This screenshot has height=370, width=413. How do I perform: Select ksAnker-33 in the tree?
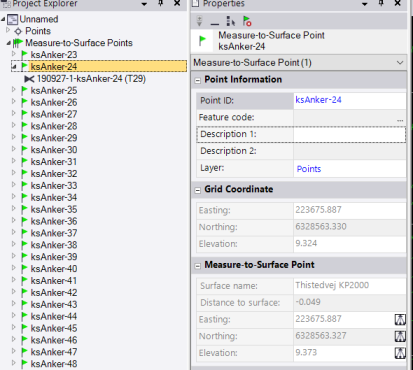pyautogui.click(x=54, y=185)
